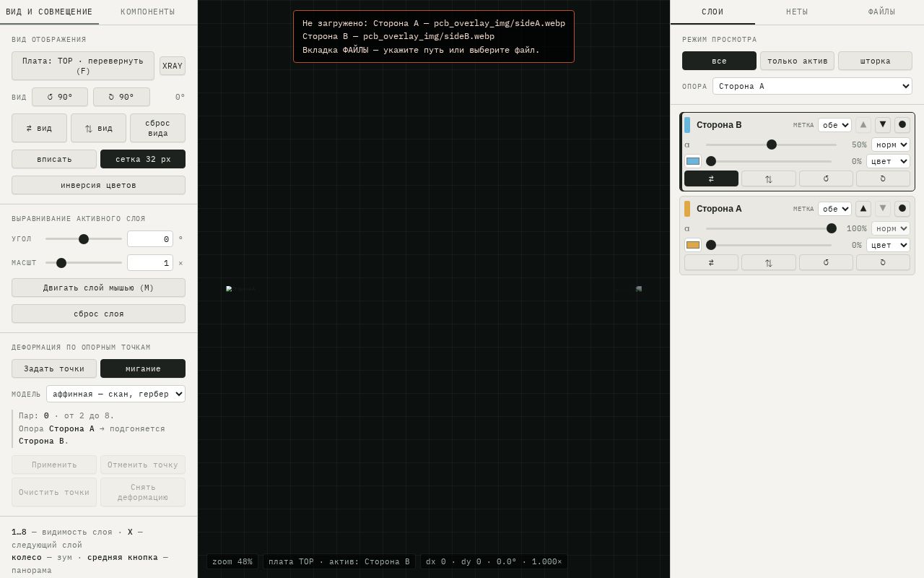Image resolution: width=924 pixels, height=578 pixels.
Task: Click the Угол angle input field
Action: pos(150,239)
